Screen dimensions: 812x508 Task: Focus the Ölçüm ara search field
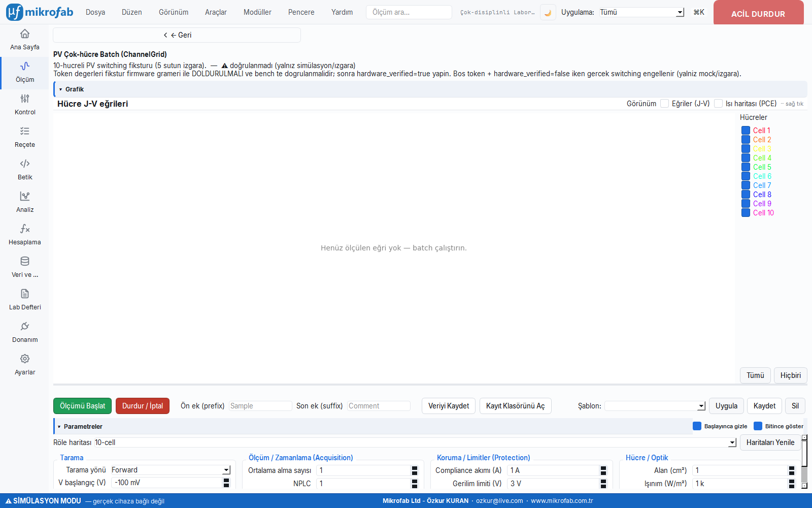point(409,12)
